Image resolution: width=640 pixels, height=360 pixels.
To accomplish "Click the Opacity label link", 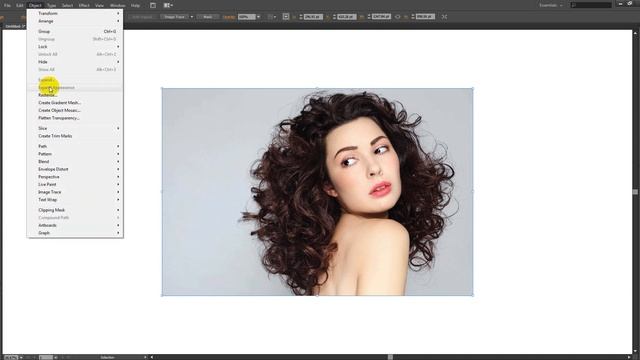I will click(229, 17).
